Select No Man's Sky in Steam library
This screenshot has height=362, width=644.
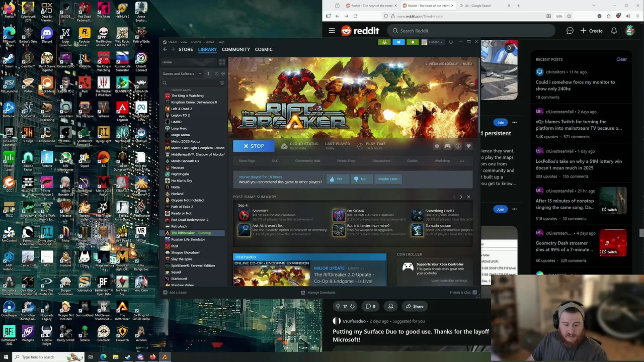182,180
